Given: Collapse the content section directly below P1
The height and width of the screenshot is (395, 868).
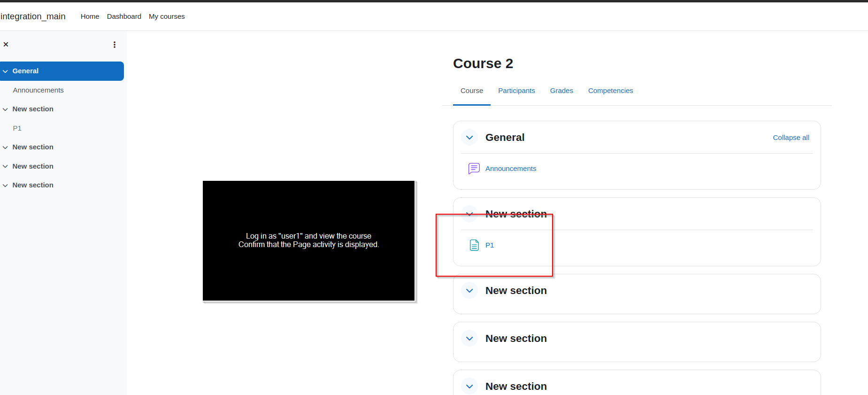Looking at the screenshot, I should [469, 291].
